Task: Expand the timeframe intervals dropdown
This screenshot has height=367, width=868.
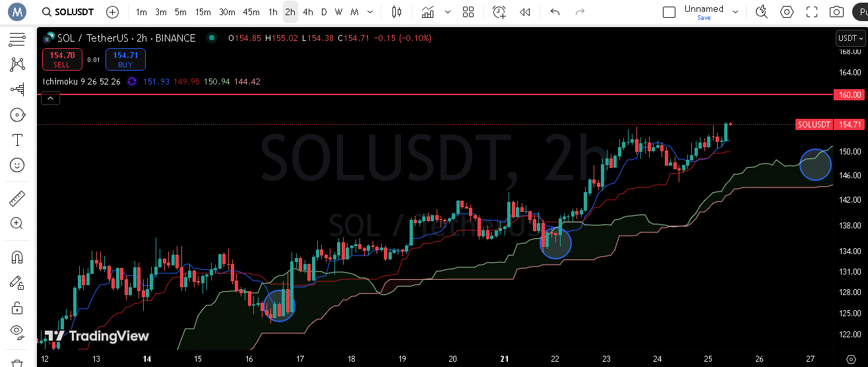Action: [369, 12]
